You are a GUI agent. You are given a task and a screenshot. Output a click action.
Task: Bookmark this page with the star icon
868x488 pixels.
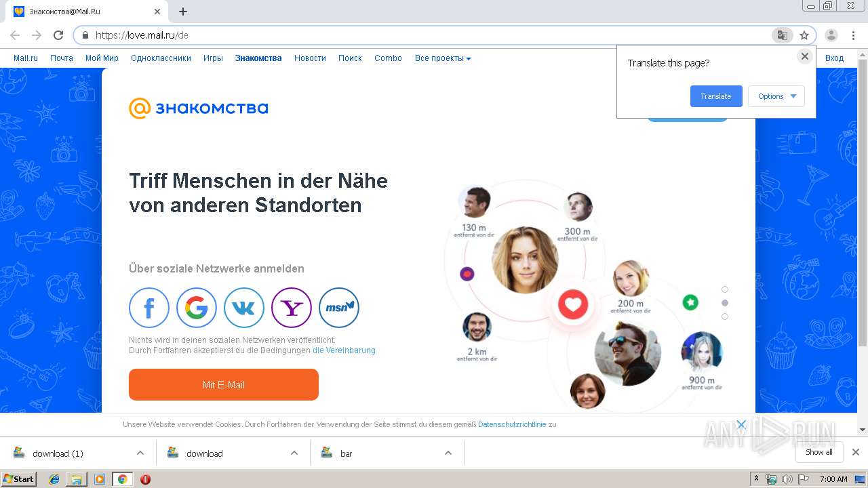coord(804,35)
